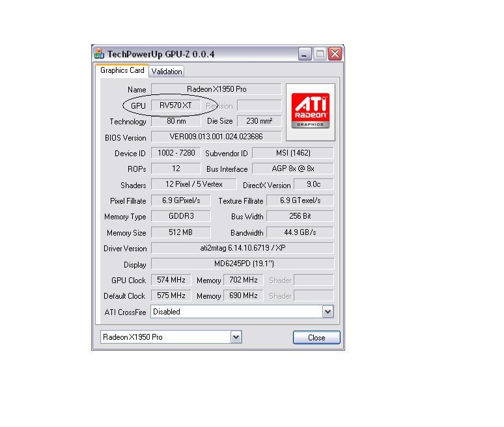Click the Display value MD6245PD (19.1")

coord(242,264)
